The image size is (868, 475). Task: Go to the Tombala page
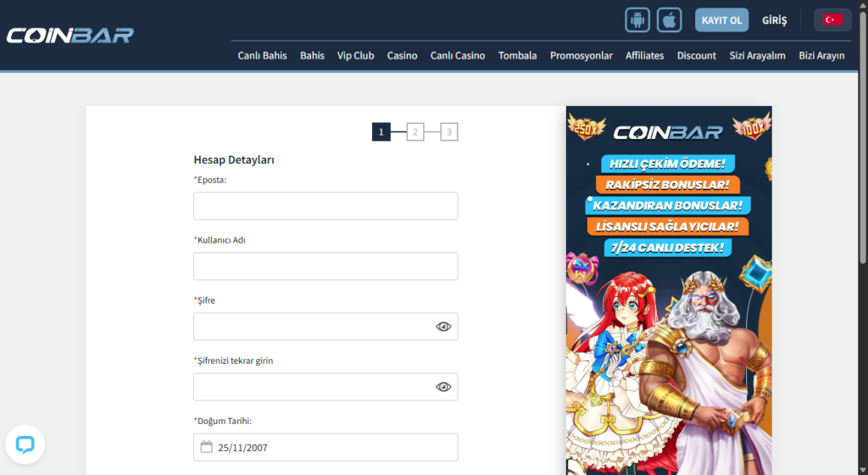517,55
